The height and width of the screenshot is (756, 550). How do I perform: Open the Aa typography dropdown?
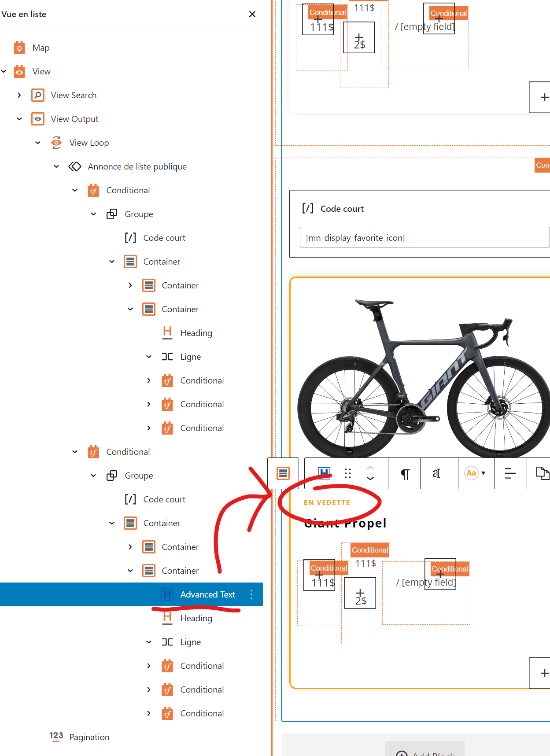[x=476, y=473]
